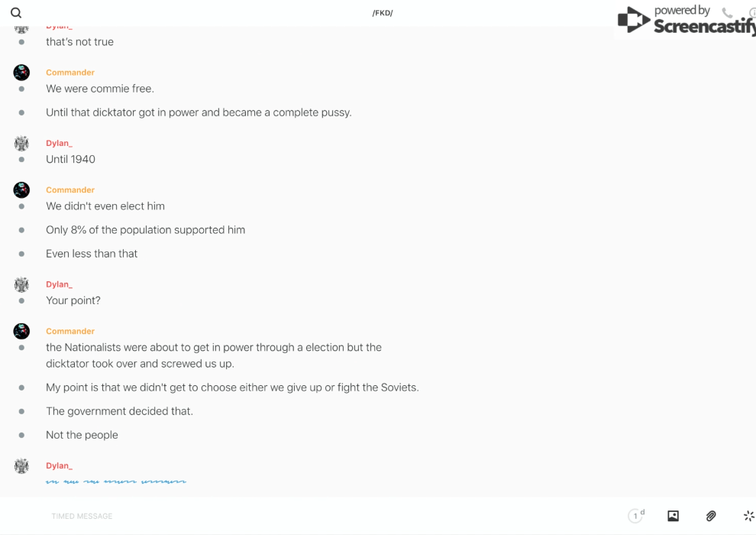Attach a file with the paperclip icon
Viewport: 756px width, 535px height.
pyautogui.click(x=711, y=516)
